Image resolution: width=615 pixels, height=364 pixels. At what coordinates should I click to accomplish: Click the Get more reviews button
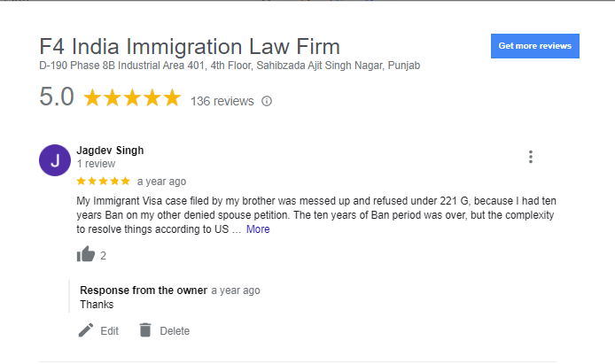pos(534,46)
